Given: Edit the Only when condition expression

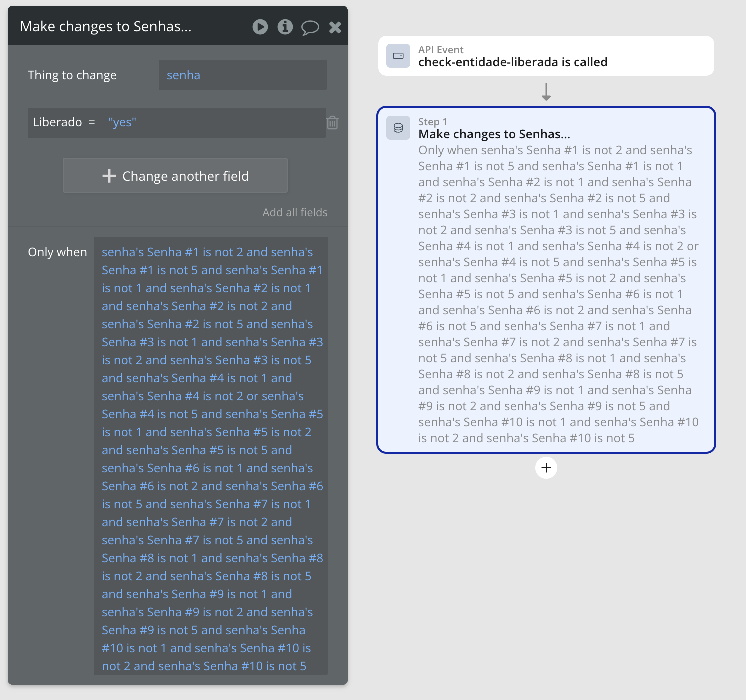Looking at the screenshot, I should (x=211, y=456).
